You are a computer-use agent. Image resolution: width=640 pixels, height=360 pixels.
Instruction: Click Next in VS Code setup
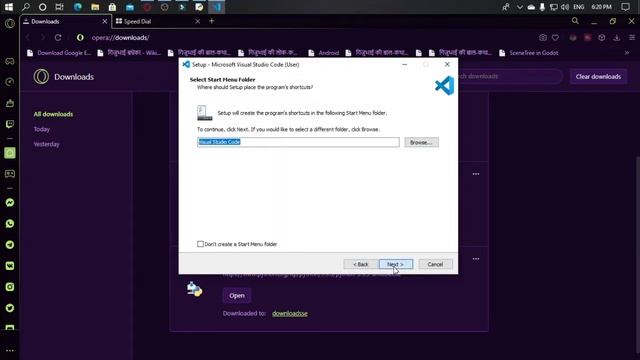tap(396, 264)
